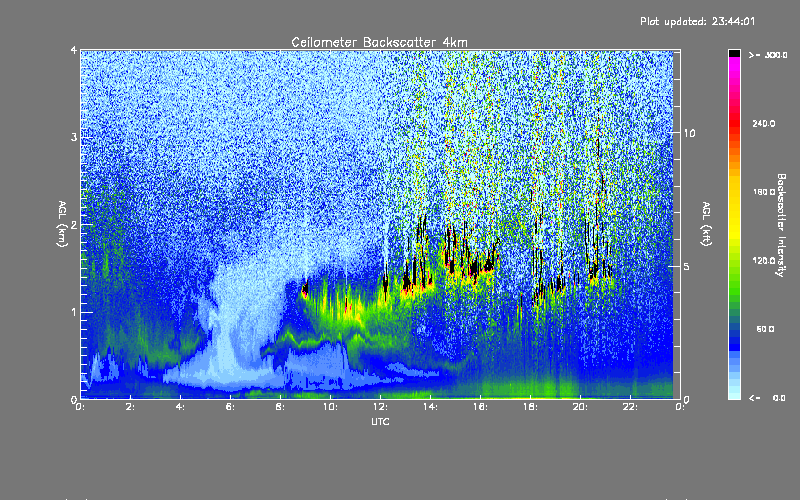Select the '2:' time tick label
800x500 pixels.
[131, 407]
